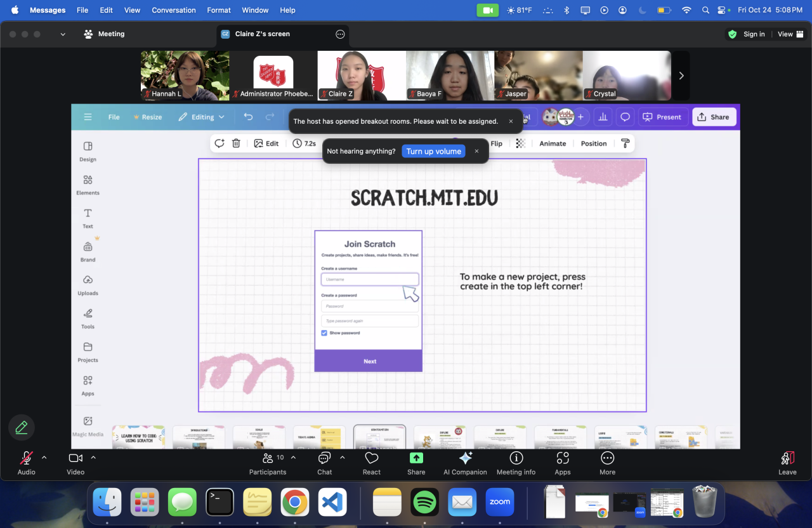Open the Uploads panel in Canva sidebar
Image resolution: width=812 pixels, height=528 pixels.
click(x=88, y=285)
